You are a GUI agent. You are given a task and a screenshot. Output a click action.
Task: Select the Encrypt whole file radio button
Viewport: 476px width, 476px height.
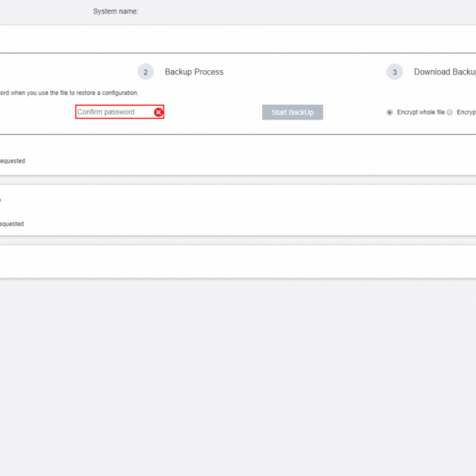coord(390,112)
